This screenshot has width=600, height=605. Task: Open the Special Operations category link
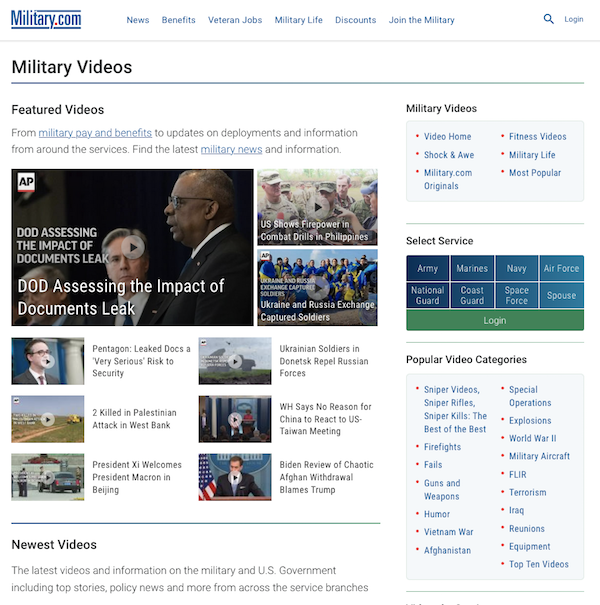(x=530, y=396)
